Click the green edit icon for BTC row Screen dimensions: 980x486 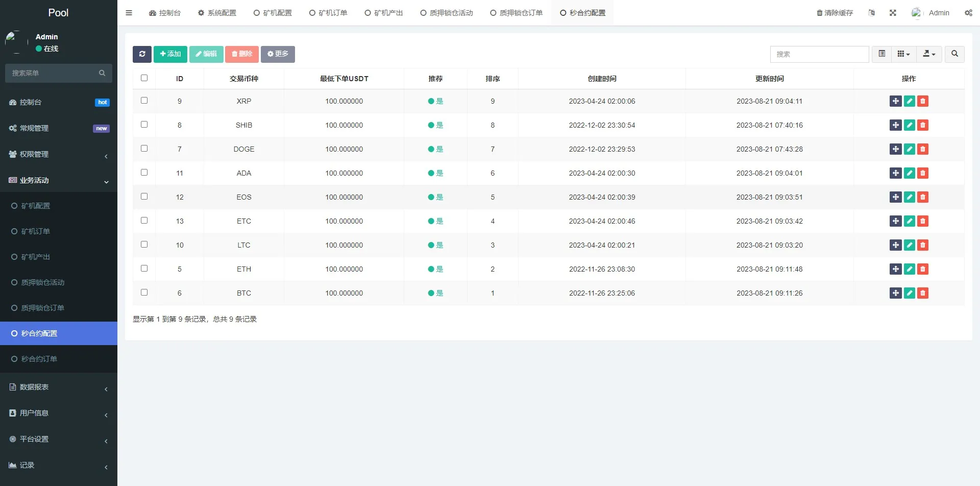click(909, 293)
